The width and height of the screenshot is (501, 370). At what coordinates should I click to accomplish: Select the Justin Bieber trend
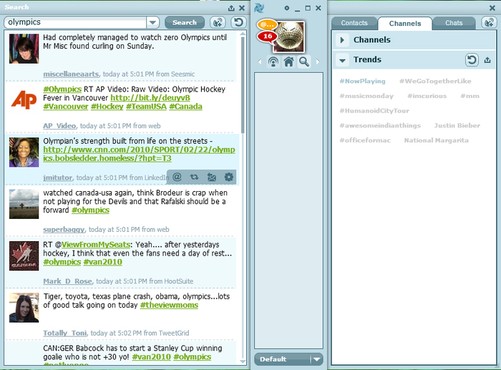(x=457, y=126)
